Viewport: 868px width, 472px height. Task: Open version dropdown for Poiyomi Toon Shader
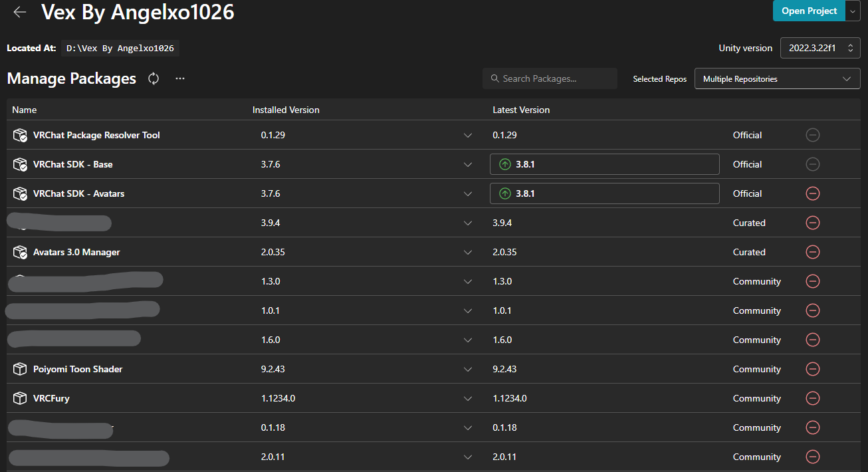pos(468,370)
